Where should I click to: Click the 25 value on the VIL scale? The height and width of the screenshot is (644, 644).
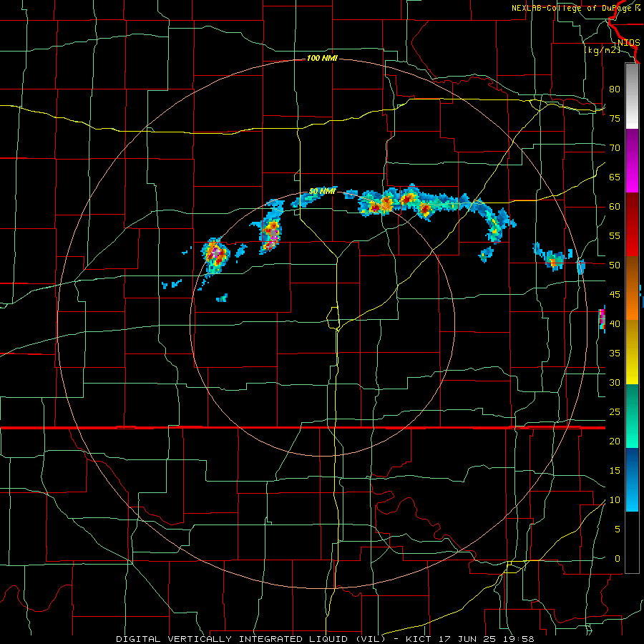(x=615, y=412)
